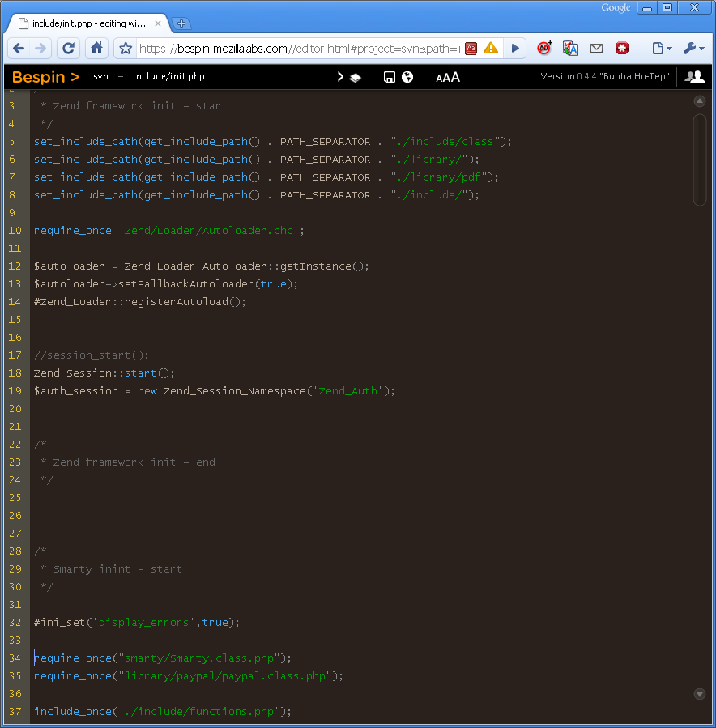Click the include/init.php path label
The width and height of the screenshot is (716, 728).
[168, 76]
